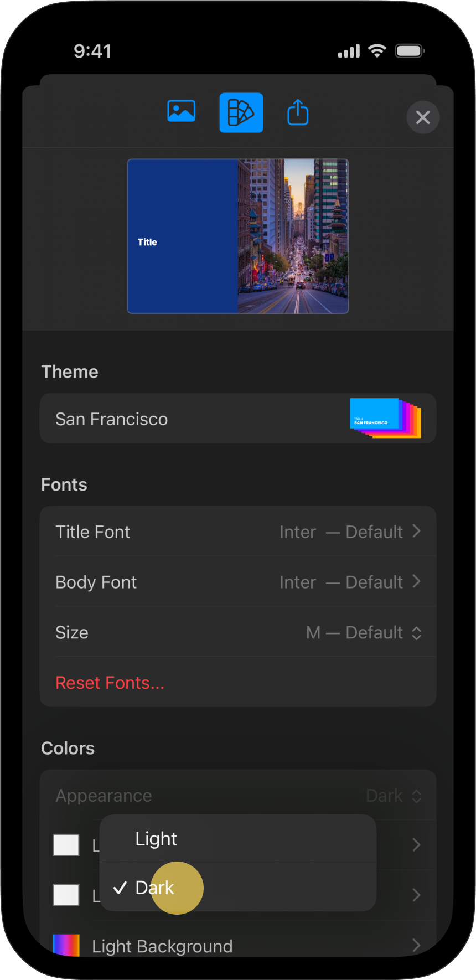Tap the first white color swatch
Viewport: 476px width, 980px height.
(x=66, y=845)
